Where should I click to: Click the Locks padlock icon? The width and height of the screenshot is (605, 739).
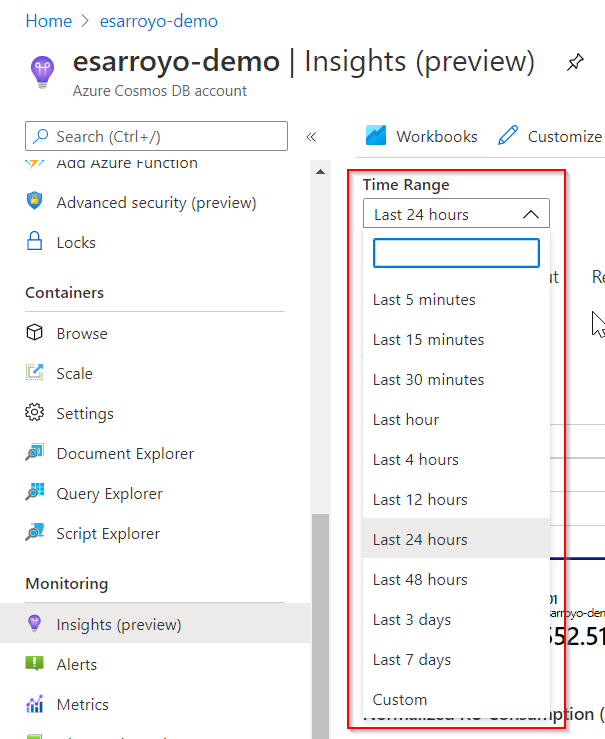35,242
